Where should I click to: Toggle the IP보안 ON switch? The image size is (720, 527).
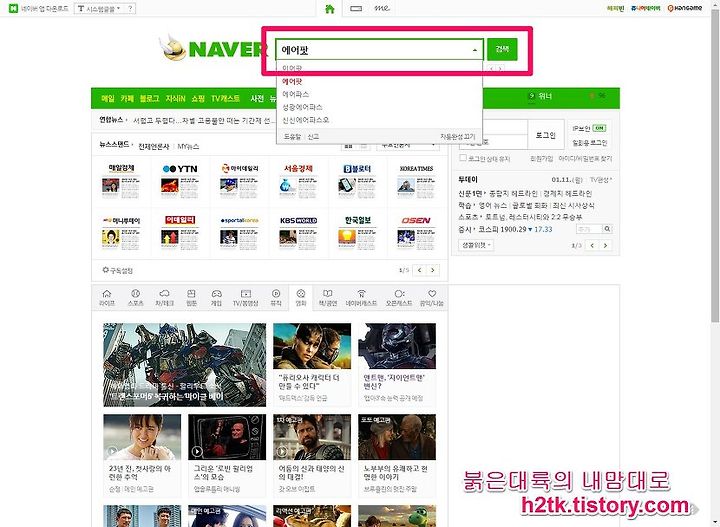point(599,128)
